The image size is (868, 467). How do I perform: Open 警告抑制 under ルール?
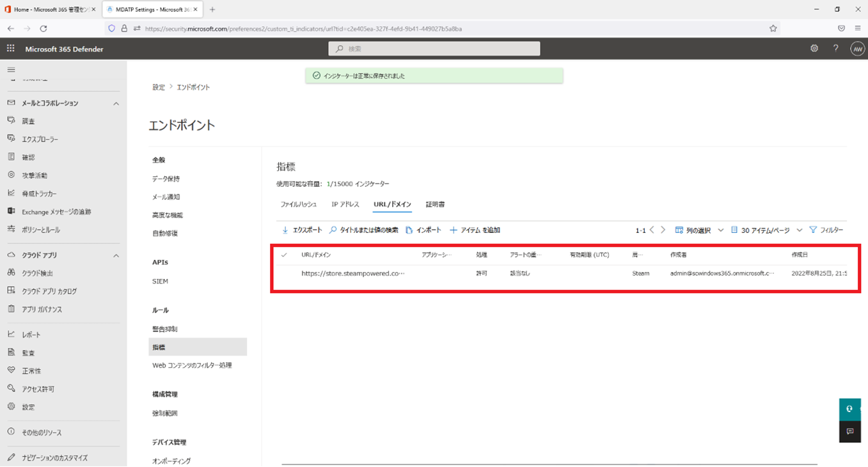[164, 329]
